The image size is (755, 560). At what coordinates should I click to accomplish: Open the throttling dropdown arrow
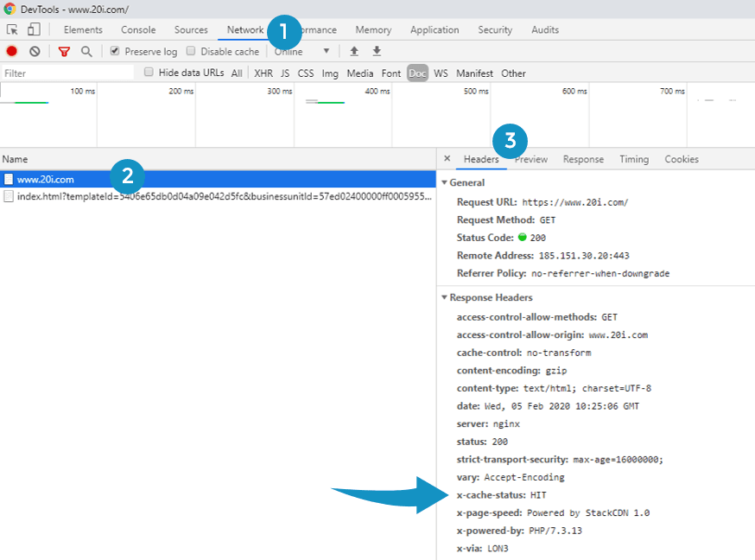point(327,51)
